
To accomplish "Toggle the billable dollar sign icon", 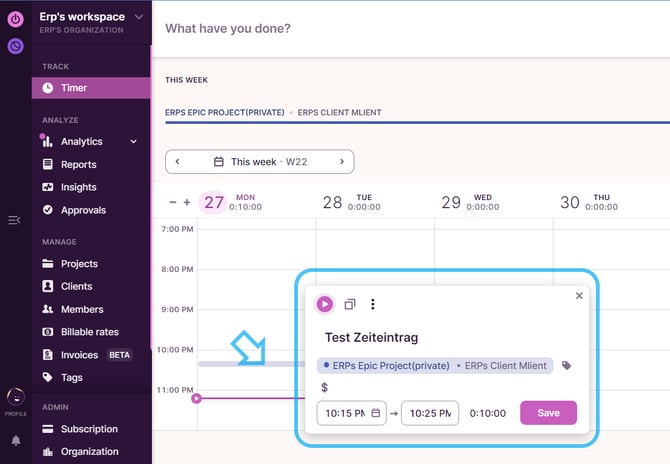I will coord(325,387).
